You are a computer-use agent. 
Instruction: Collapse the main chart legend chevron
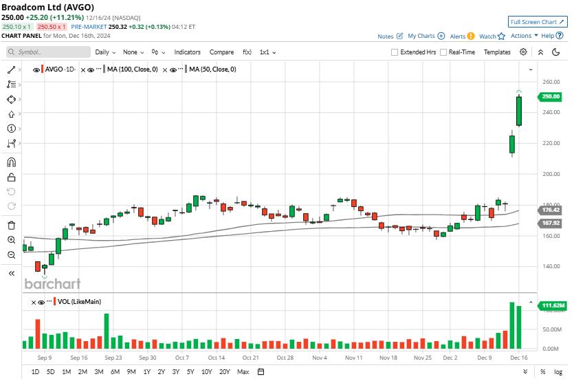pyautogui.click(x=531, y=69)
